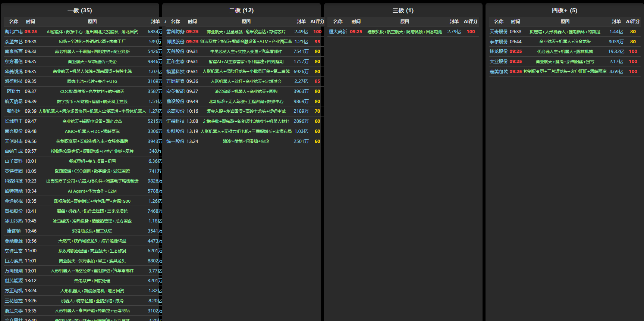Click 时间 column header in 三板 panel

click(x=356, y=22)
